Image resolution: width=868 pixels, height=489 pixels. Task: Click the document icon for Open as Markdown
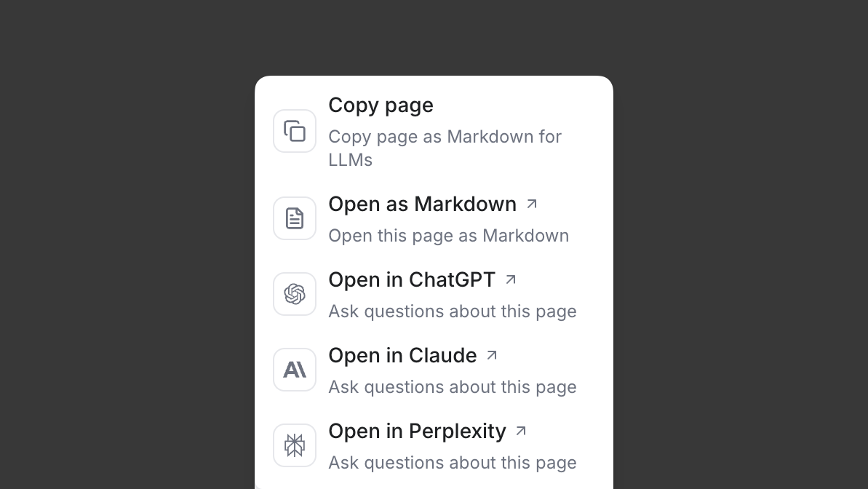[295, 218]
